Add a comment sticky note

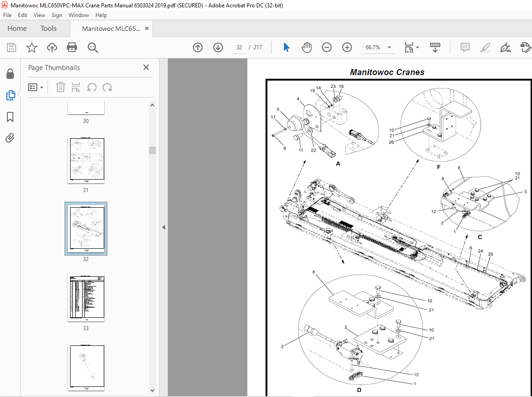tap(465, 47)
